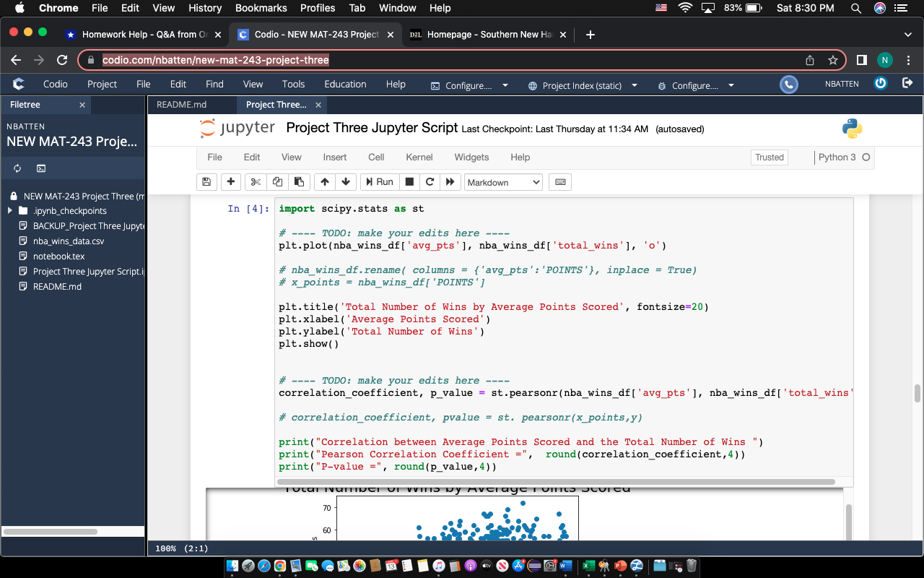Share page icon in address bar

pyautogui.click(x=810, y=60)
